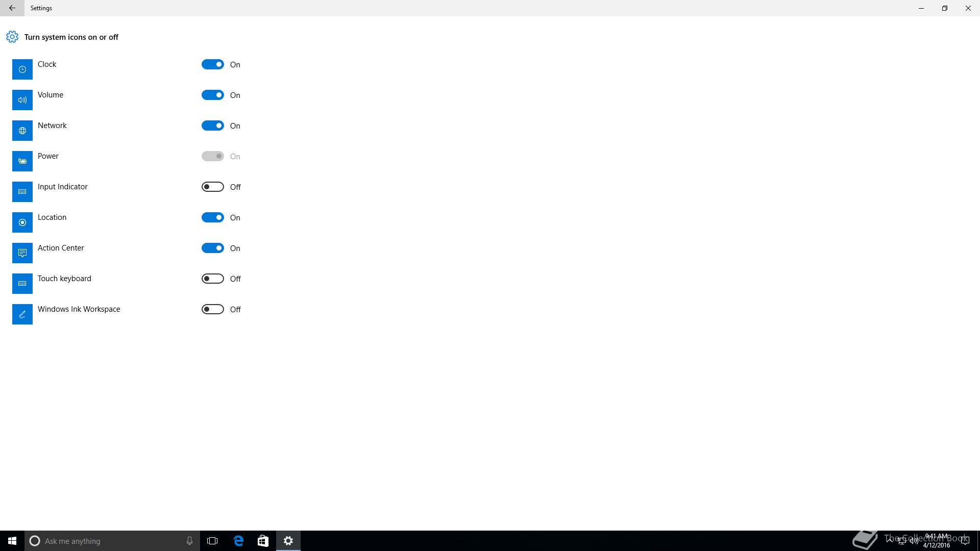Go back with the Settings back arrow

(12, 8)
